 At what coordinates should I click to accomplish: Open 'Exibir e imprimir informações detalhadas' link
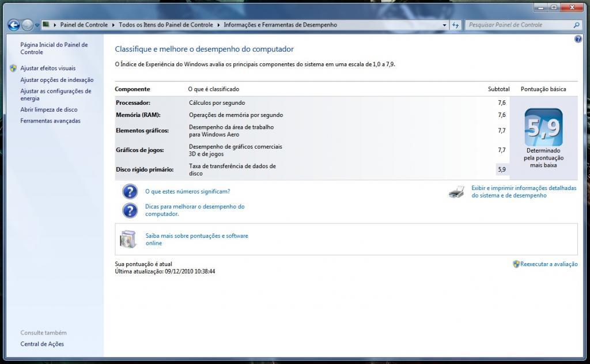coord(524,191)
